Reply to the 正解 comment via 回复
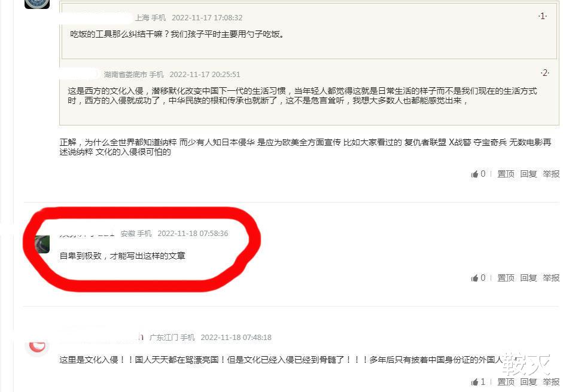The width and height of the screenshot is (563, 392). click(528, 174)
